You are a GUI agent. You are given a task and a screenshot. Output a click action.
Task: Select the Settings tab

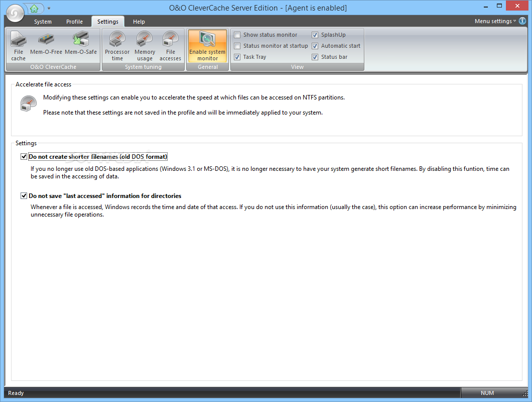tap(108, 22)
